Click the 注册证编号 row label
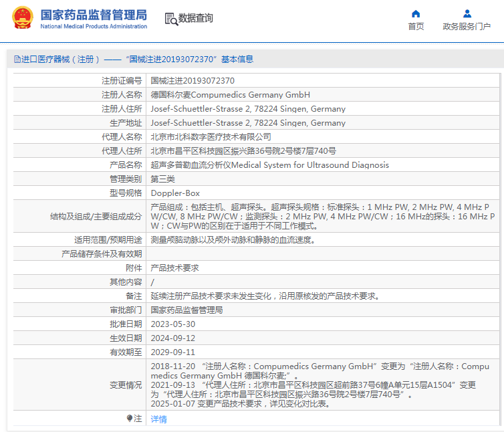 [122, 80]
